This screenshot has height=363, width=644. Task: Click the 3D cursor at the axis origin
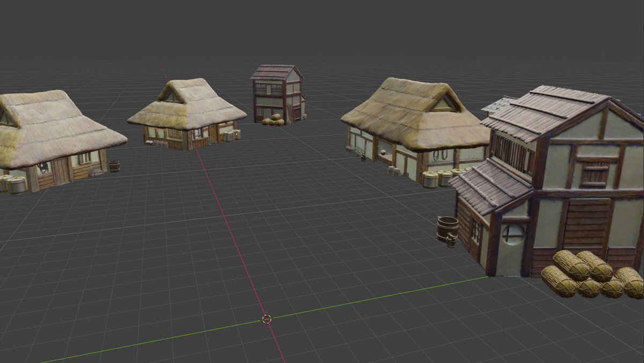click(267, 319)
